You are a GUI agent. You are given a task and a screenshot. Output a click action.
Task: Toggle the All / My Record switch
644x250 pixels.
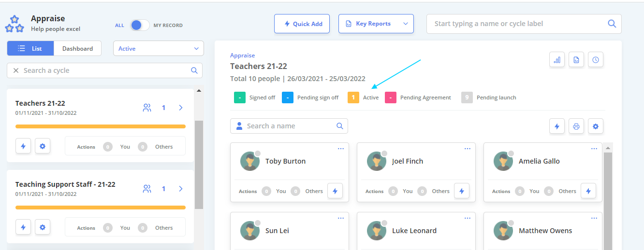[x=140, y=25]
